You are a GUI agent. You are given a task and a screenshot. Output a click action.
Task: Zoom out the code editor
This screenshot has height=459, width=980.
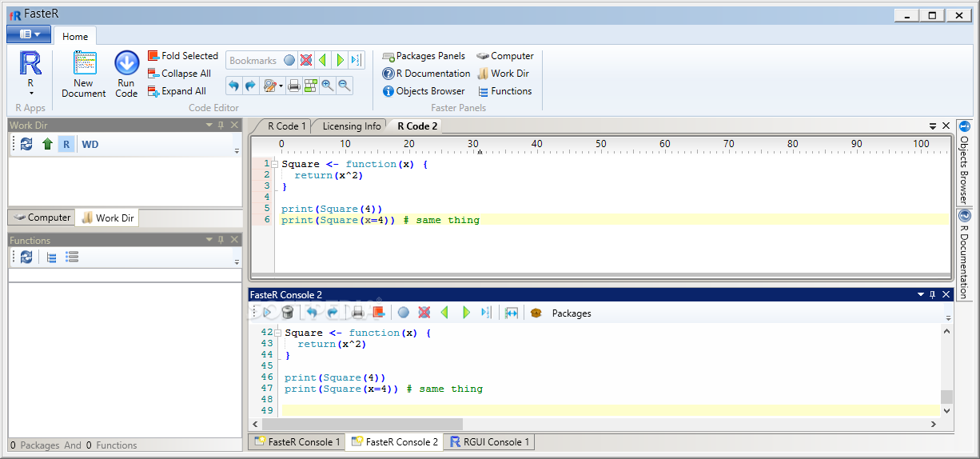[345, 86]
